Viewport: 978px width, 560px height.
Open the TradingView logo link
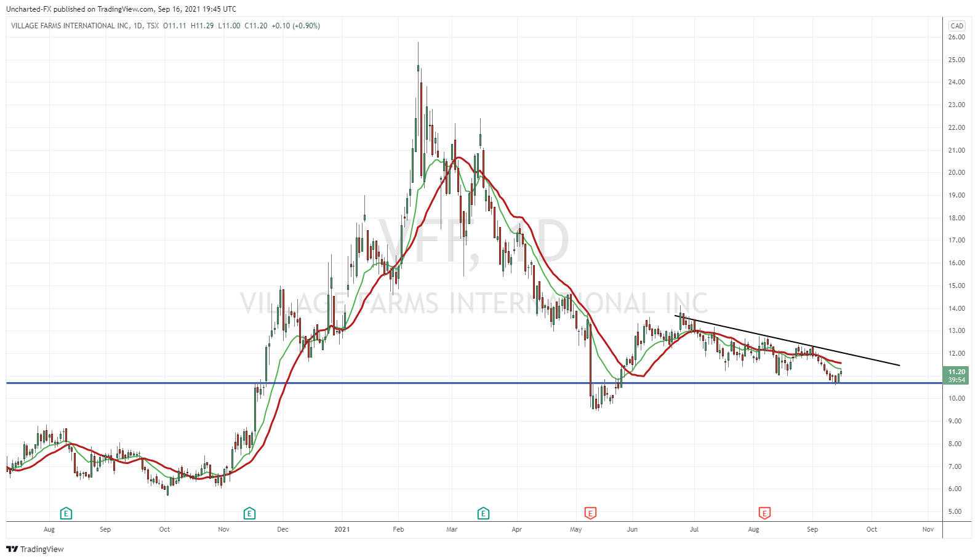(35, 549)
